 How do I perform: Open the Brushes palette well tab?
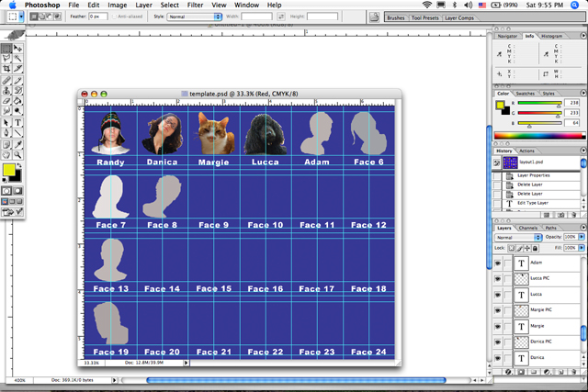coord(396,17)
